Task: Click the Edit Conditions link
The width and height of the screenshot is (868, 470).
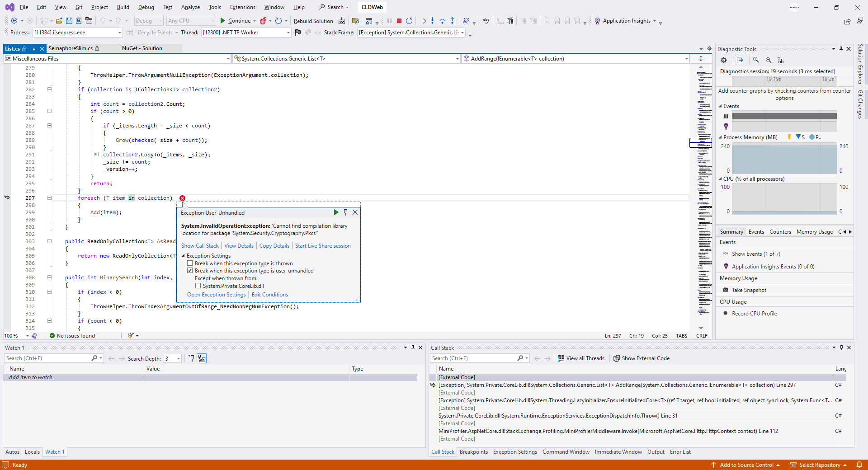Action: pyautogui.click(x=270, y=295)
